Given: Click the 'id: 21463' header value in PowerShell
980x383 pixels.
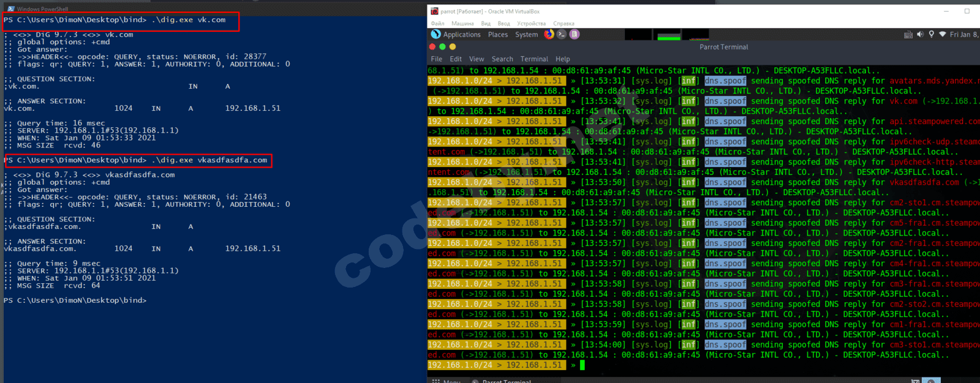Looking at the screenshot, I should click(x=246, y=197).
